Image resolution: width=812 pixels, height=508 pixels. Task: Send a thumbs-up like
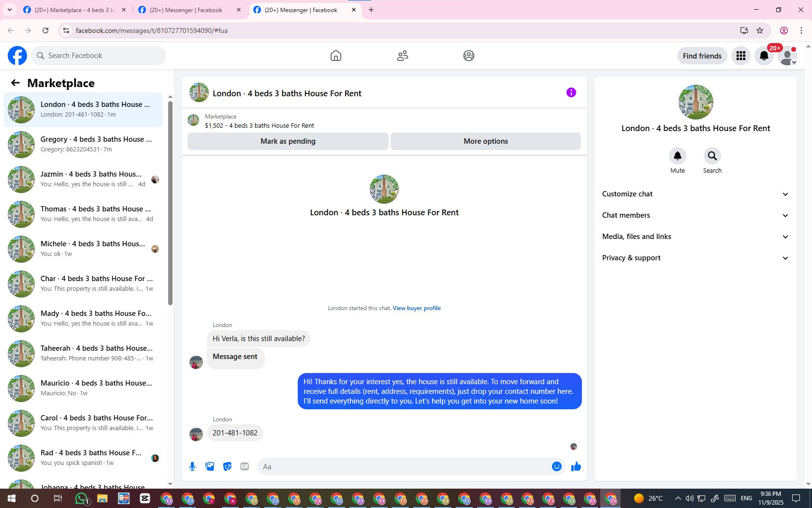(x=576, y=466)
